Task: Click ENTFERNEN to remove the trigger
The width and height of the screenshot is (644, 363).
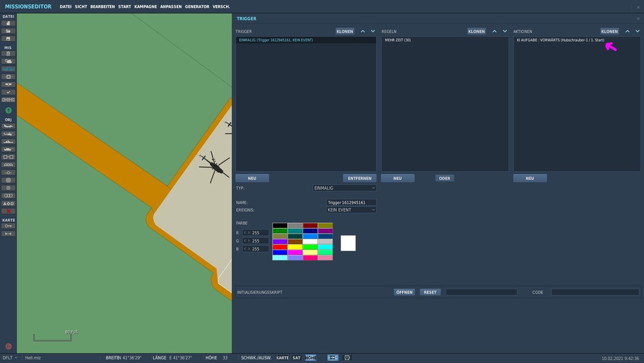Action: pyautogui.click(x=359, y=178)
